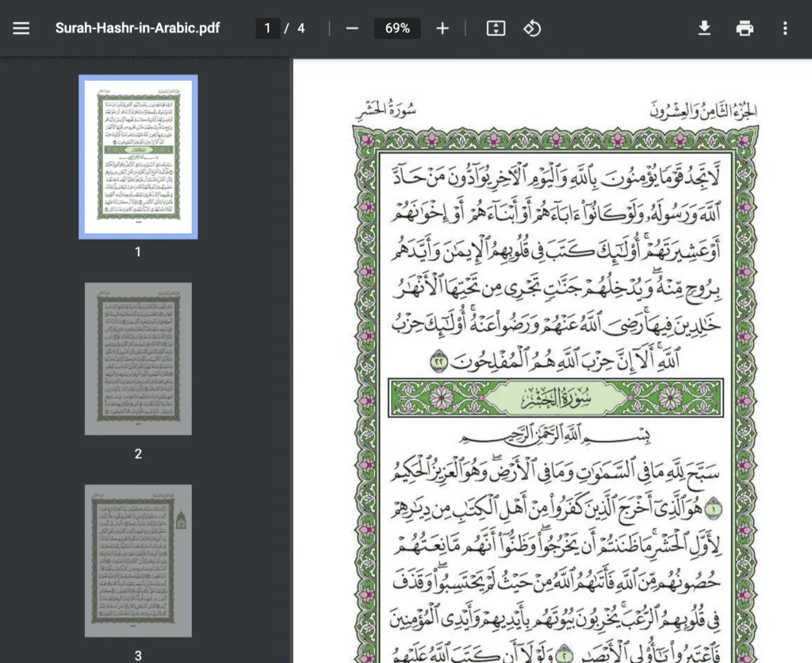
Task: Click the thumbnail label number 1
Action: pyautogui.click(x=138, y=251)
